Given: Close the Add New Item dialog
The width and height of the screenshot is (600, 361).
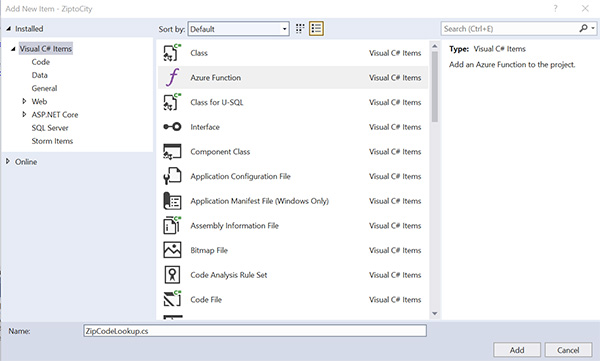Looking at the screenshot, I should point(585,8).
